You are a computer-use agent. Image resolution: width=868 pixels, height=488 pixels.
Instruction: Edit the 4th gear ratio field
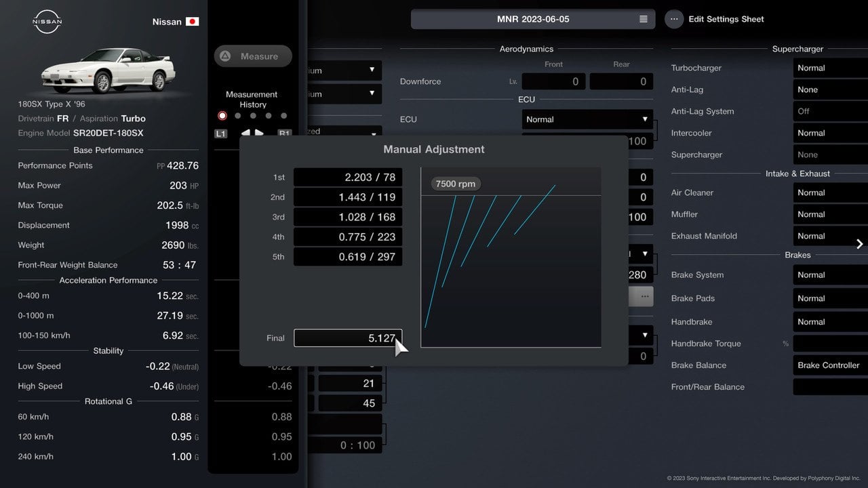(348, 237)
